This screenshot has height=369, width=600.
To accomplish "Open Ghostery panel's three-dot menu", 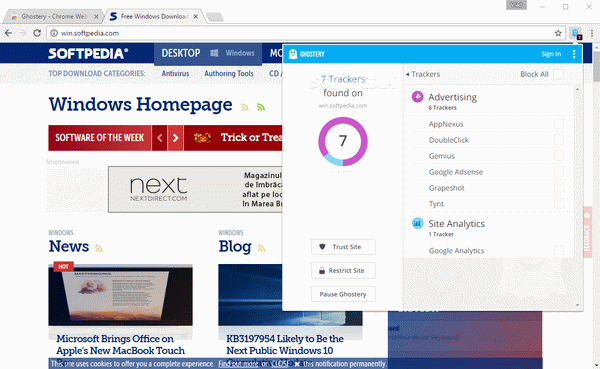I will 574,54.
